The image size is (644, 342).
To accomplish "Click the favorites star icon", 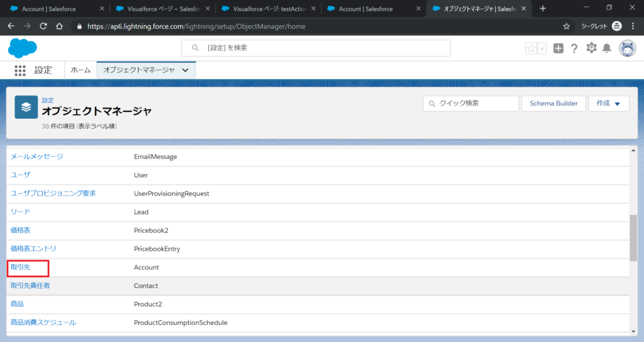I will (x=531, y=48).
